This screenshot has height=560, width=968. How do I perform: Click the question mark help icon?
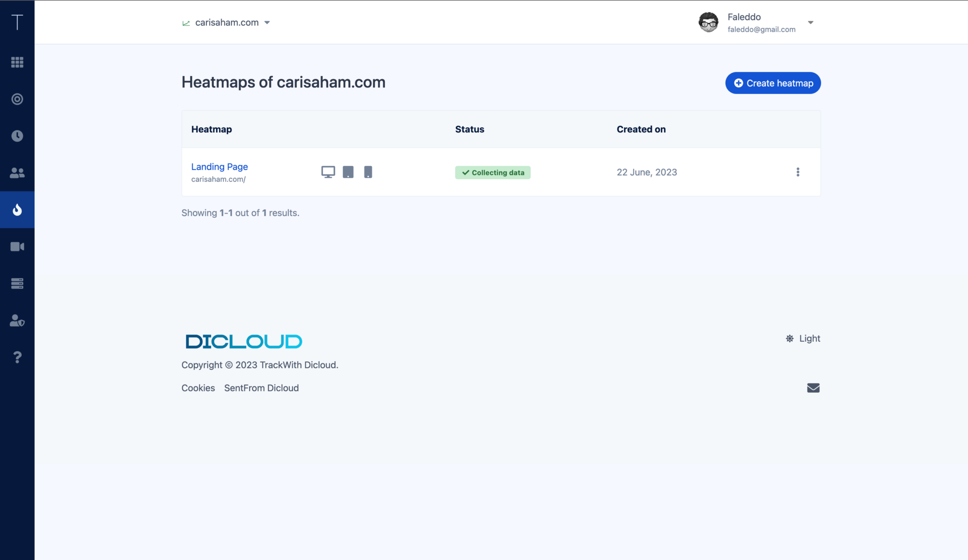(x=17, y=357)
